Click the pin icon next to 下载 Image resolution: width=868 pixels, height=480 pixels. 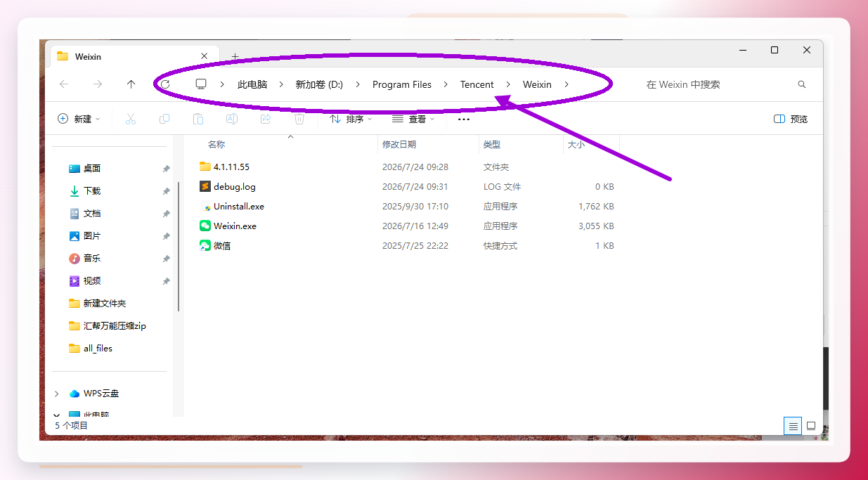pyautogui.click(x=167, y=191)
